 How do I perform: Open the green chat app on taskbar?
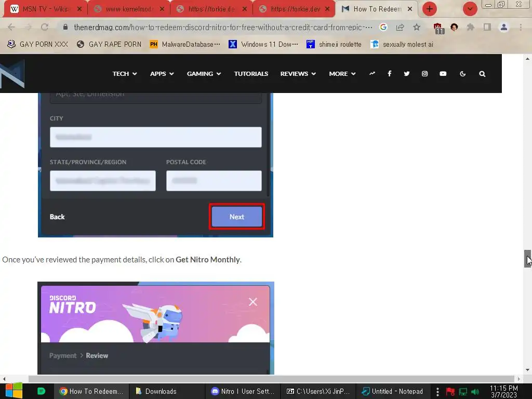click(x=41, y=391)
